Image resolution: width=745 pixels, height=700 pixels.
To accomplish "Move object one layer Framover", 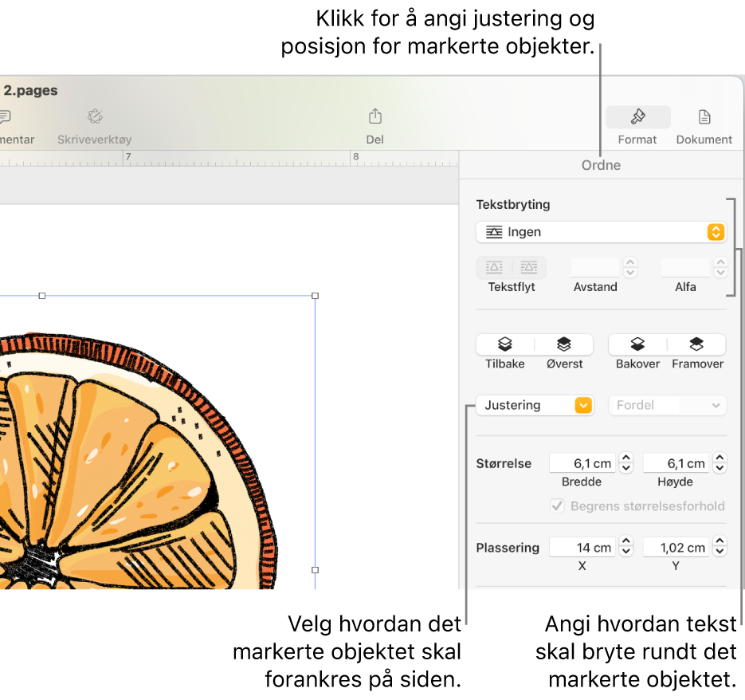I will (x=696, y=344).
